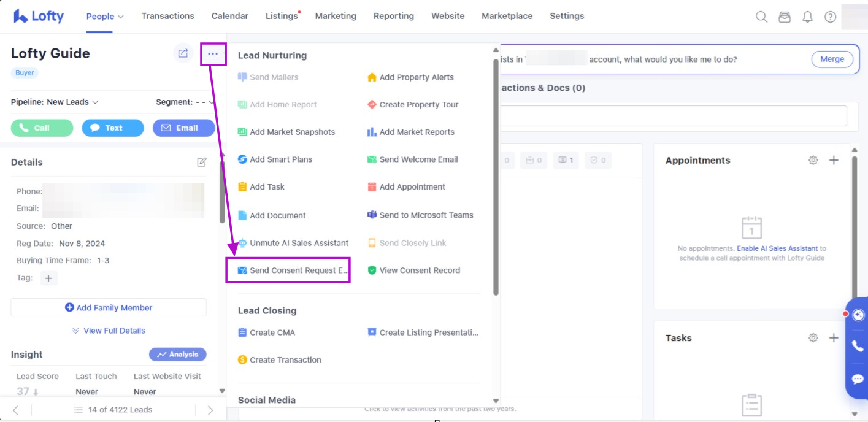
Task: Open the Transactions tab
Action: [x=167, y=16]
